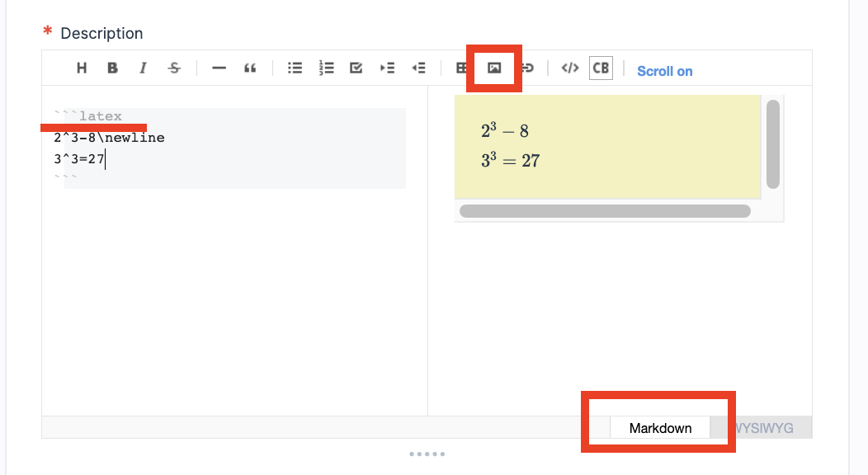
Task: Insert a blockquote
Action: click(250, 68)
